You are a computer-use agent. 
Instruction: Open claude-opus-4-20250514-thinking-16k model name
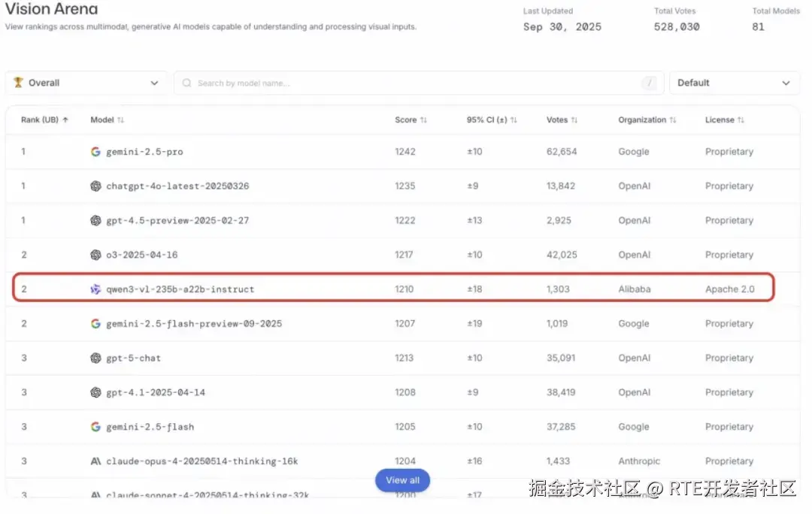pyautogui.click(x=202, y=461)
